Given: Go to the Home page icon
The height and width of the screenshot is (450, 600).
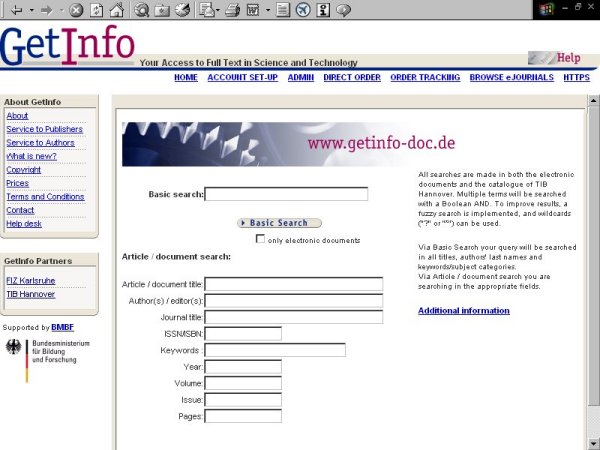Looking at the screenshot, I should pyautogui.click(x=117, y=10).
